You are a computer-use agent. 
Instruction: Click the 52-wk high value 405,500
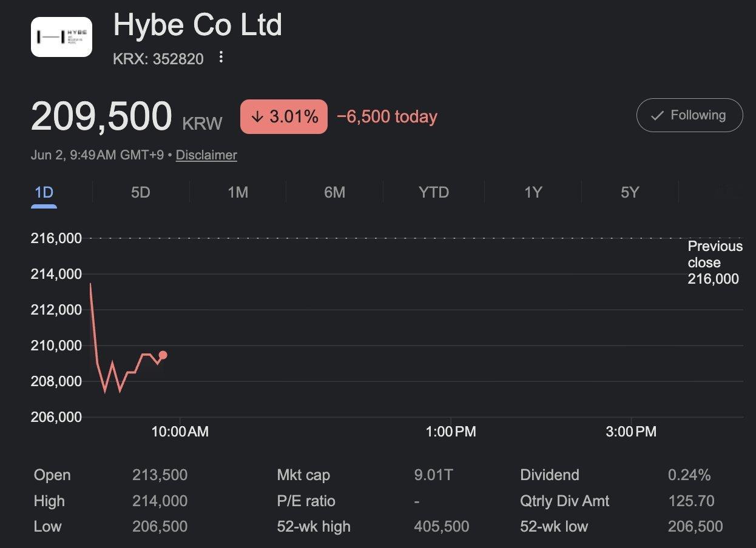442,526
